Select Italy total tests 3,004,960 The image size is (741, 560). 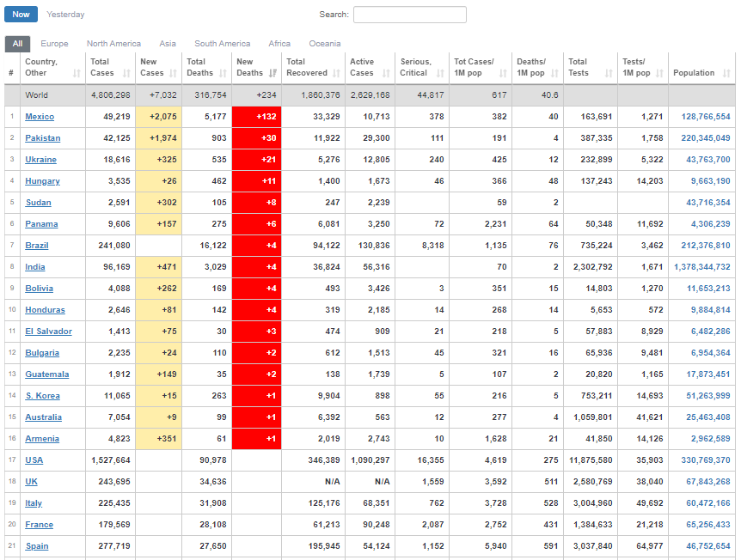(x=591, y=503)
